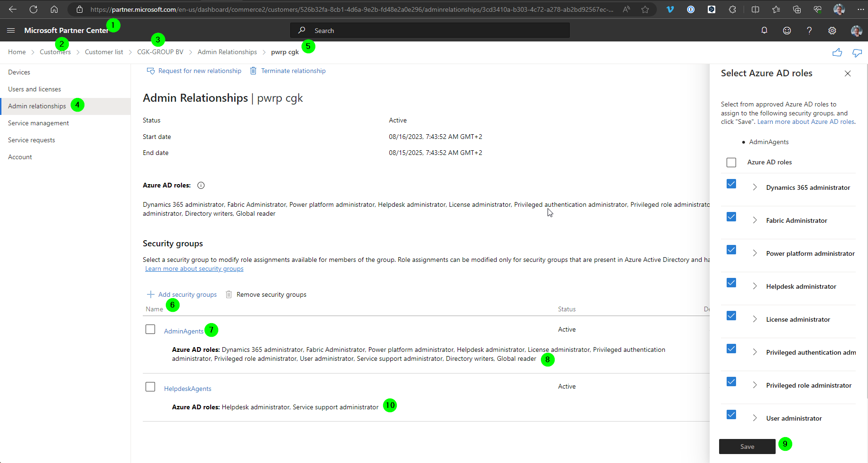This screenshot has height=463, width=868.
Task: Open the browser essentials heart icon
Action: [x=818, y=9]
